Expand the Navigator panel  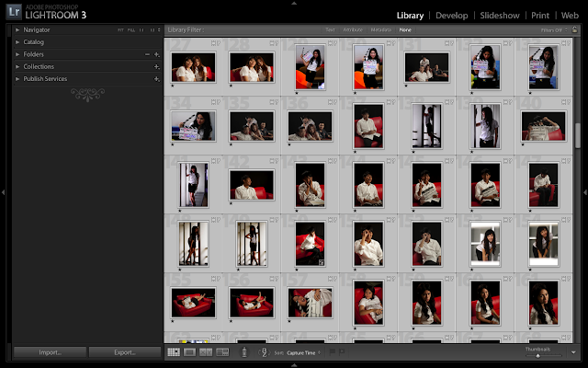pyautogui.click(x=17, y=29)
